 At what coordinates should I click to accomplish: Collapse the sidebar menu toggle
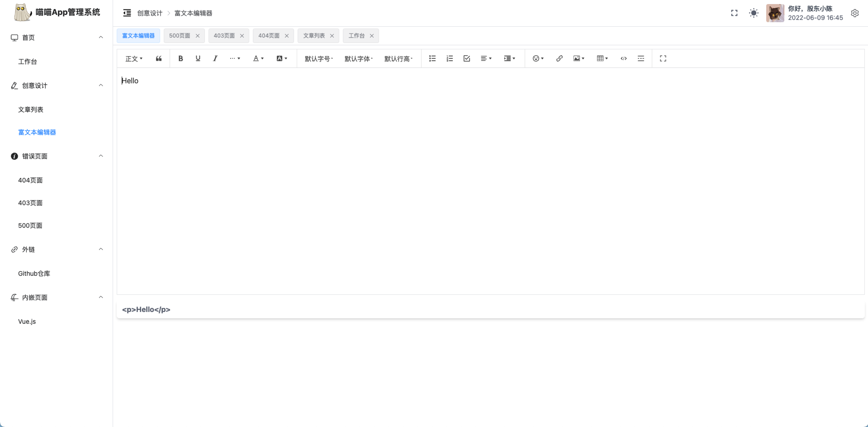(127, 13)
